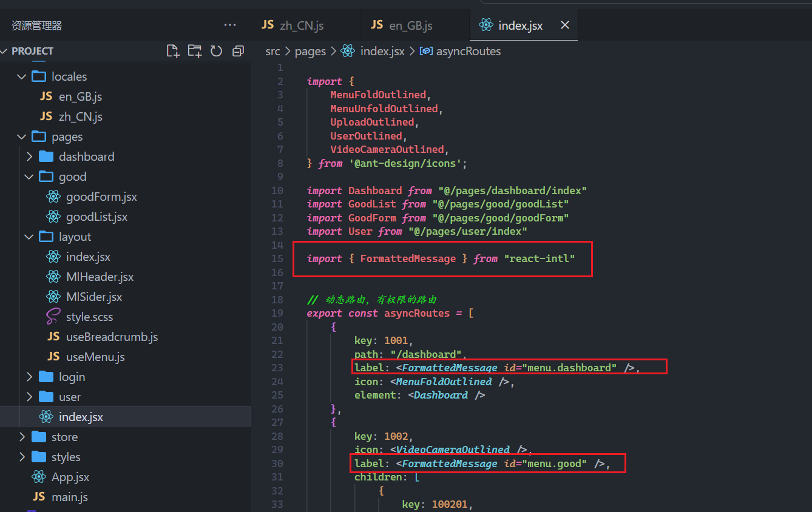812x512 pixels.
Task: Click the folder icon beside store
Action: (x=39, y=437)
